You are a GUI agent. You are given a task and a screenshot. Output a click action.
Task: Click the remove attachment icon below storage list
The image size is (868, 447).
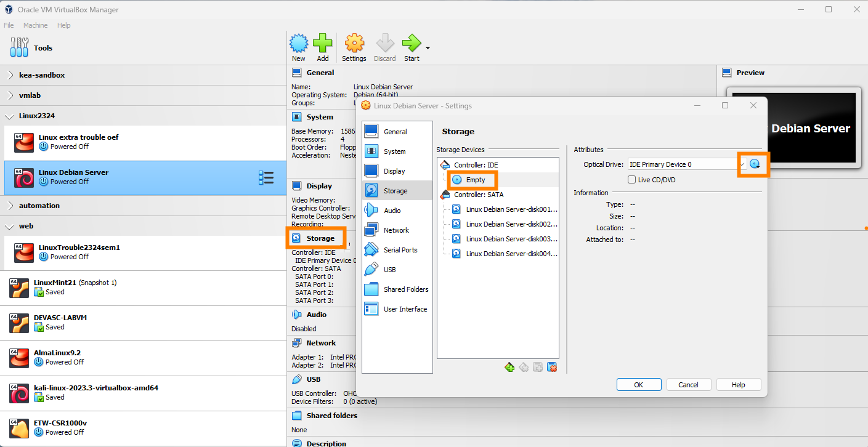click(x=552, y=368)
